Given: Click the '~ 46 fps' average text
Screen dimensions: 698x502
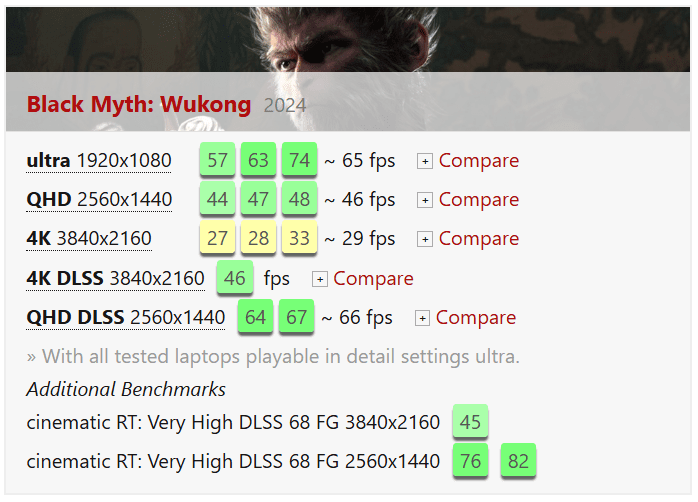Looking at the screenshot, I should (x=360, y=200).
